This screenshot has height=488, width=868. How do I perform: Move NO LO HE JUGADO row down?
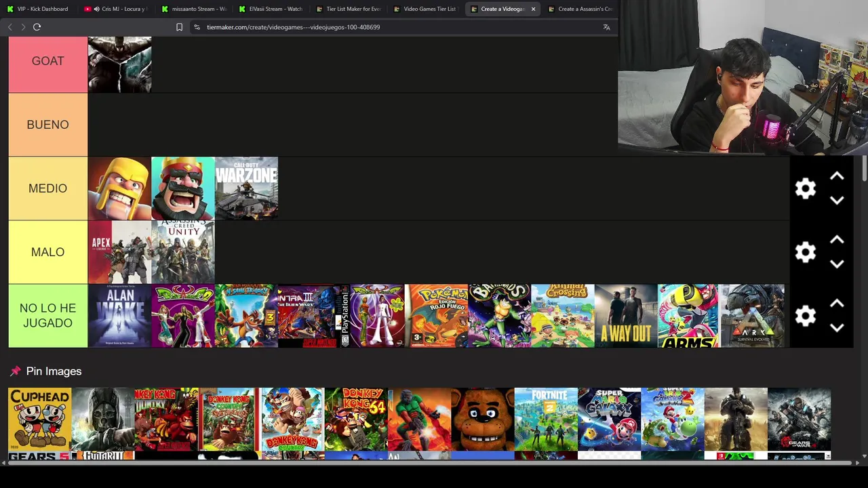837,328
